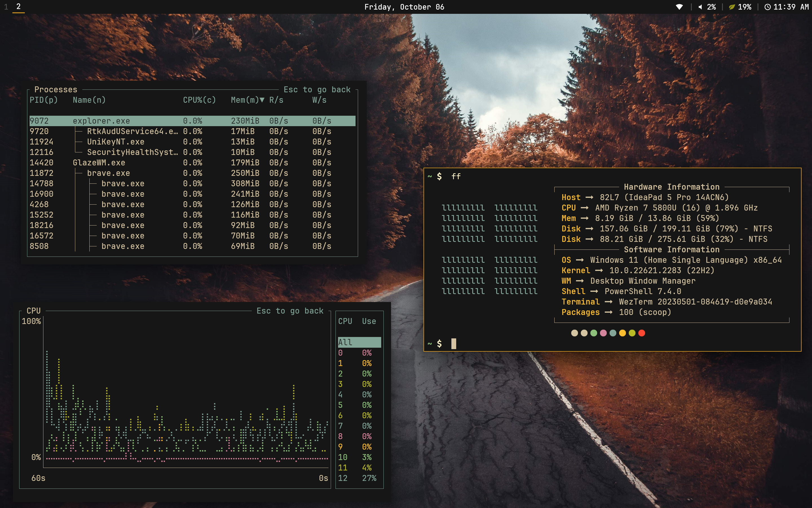Click the volume speaker icon
812x508 pixels.
[700, 7]
